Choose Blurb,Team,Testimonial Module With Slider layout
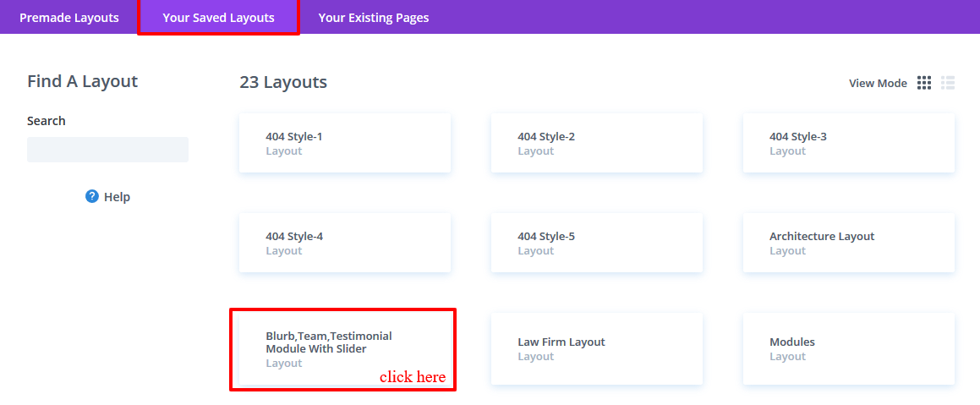Image resolution: width=980 pixels, height=405 pixels. pos(345,348)
